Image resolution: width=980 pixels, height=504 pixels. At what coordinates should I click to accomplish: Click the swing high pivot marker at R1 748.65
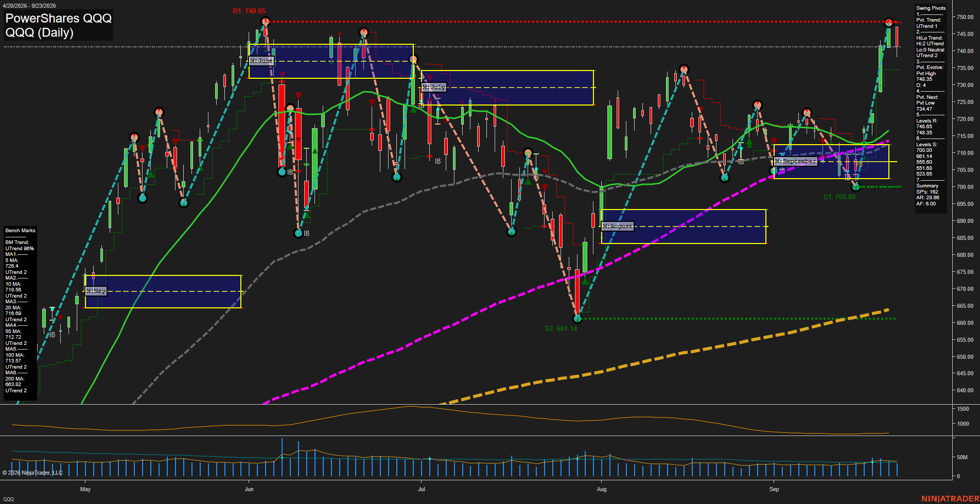(x=266, y=22)
